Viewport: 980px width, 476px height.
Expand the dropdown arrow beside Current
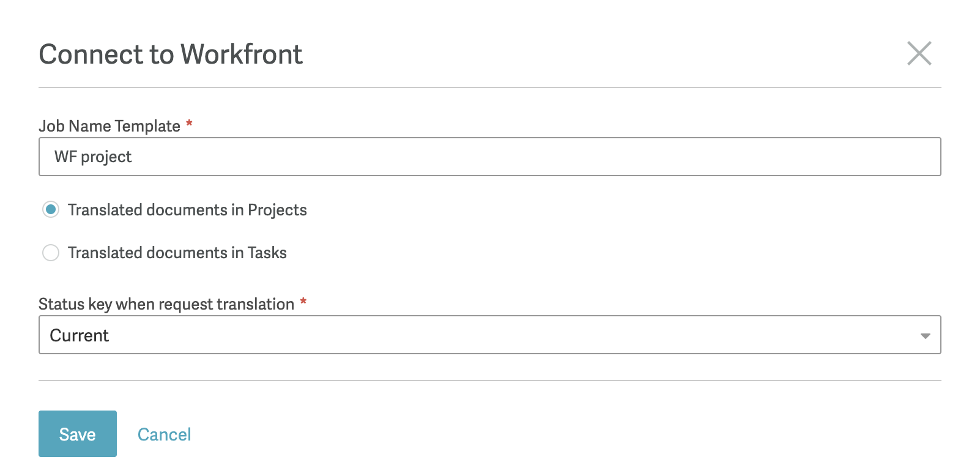pyautogui.click(x=925, y=336)
